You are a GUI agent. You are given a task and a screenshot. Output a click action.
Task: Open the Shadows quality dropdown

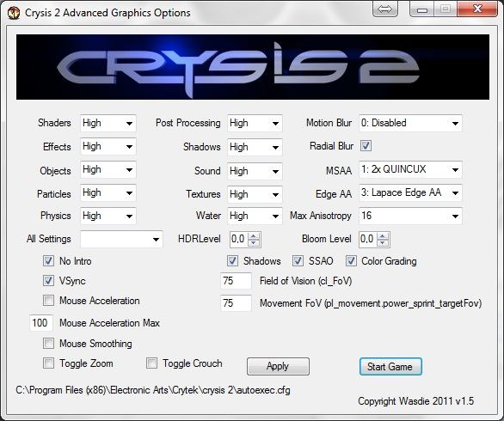point(255,147)
